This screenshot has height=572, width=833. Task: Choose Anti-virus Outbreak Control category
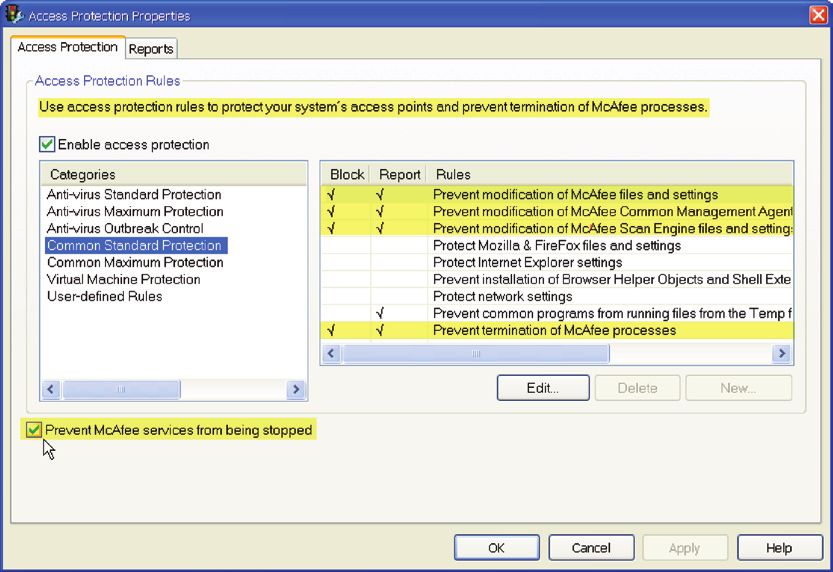(x=125, y=228)
